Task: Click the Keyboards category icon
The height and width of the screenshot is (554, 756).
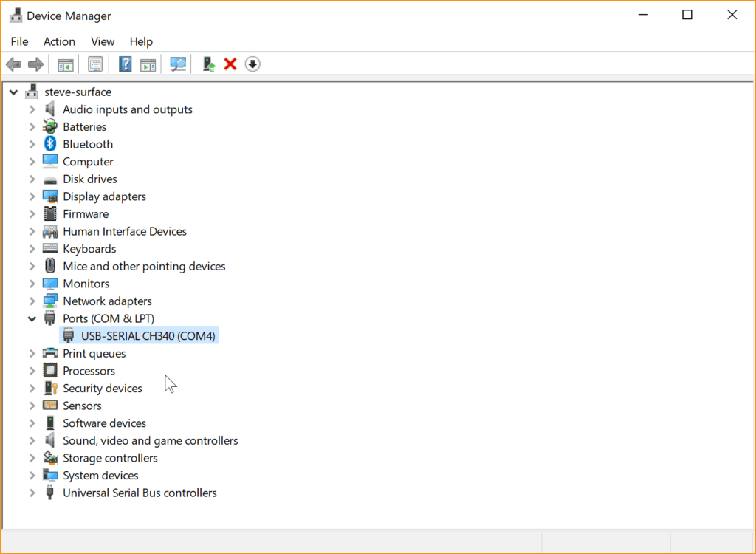Action: (x=50, y=248)
